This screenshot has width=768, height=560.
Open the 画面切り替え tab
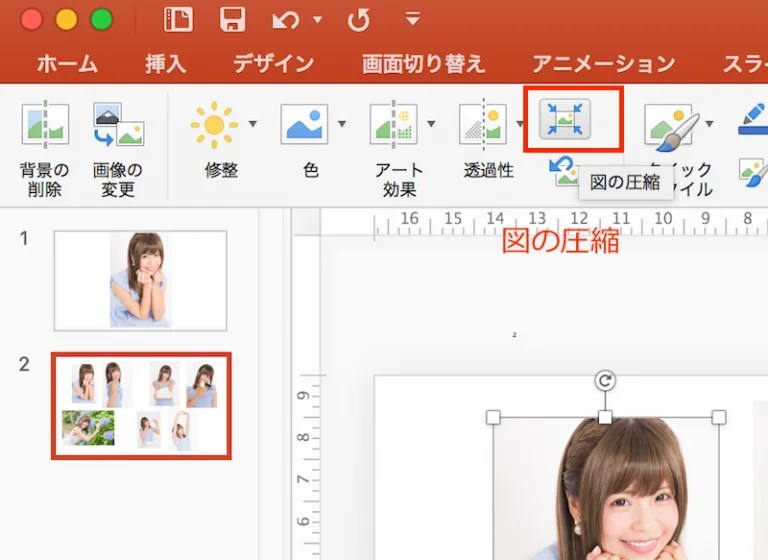click(x=424, y=64)
